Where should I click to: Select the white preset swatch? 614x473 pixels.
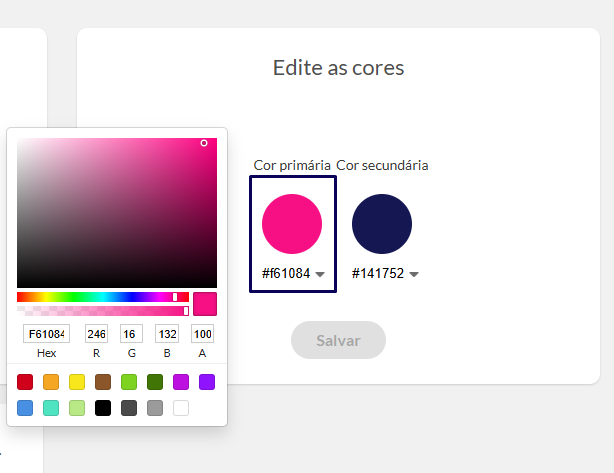click(181, 408)
